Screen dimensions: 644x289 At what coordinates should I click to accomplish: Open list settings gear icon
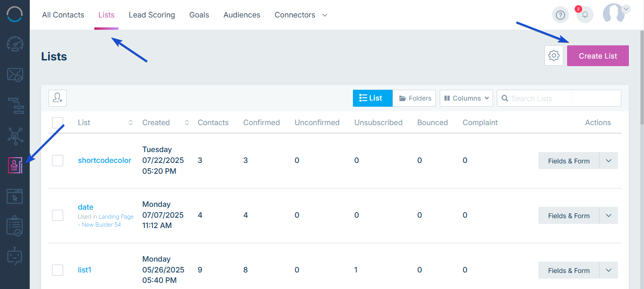pos(554,56)
